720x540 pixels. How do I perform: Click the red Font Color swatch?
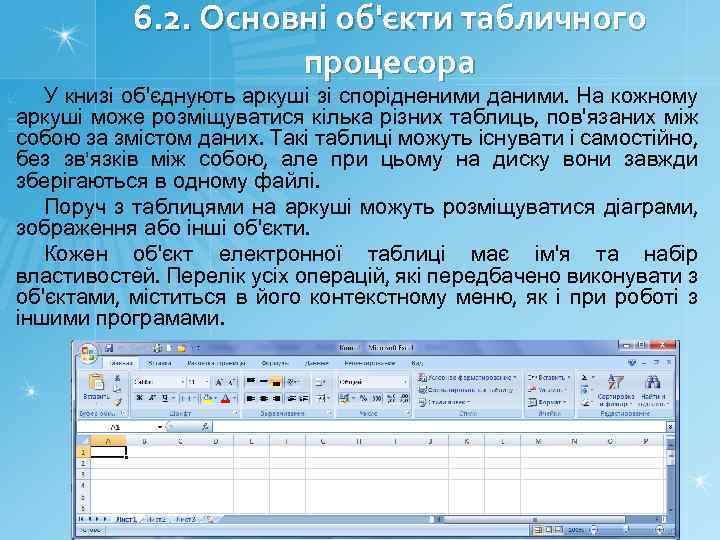225,399
